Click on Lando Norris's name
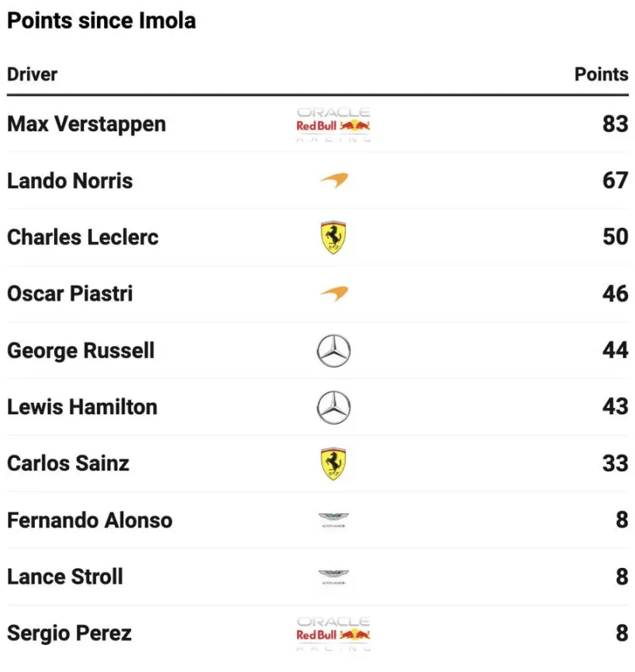 coord(70,181)
